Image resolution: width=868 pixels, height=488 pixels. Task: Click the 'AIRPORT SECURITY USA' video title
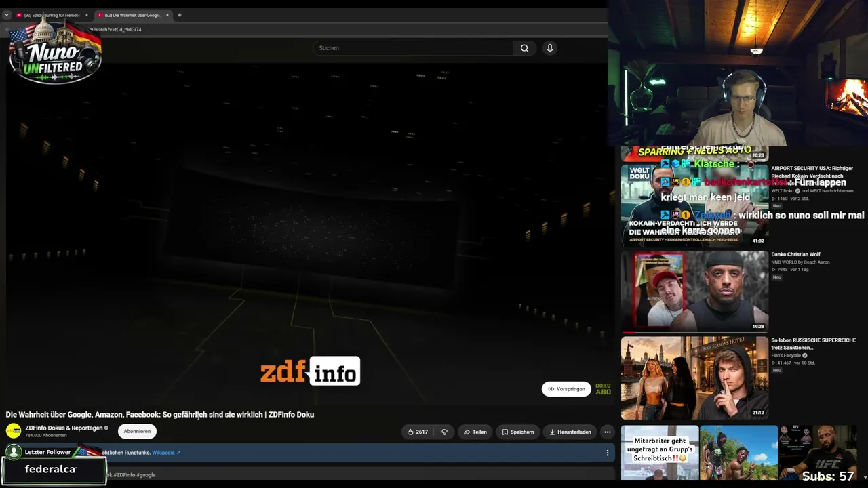pyautogui.click(x=812, y=172)
